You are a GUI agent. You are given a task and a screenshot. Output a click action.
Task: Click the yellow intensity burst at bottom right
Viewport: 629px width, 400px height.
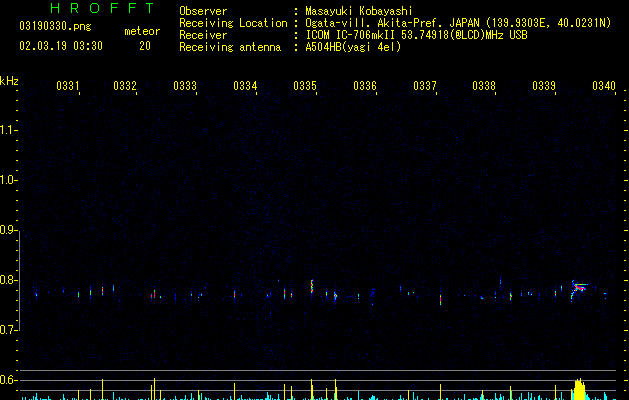(579, 389)
